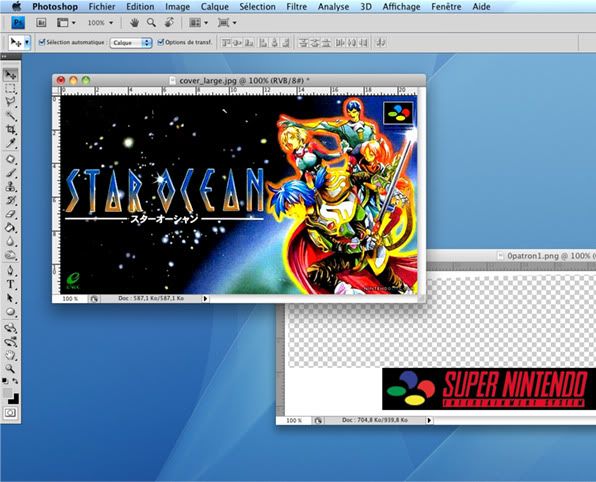The width and height of the screenshot is (596, 482).
Task: Select the 3D Rotate tool
Action: (10, 328)
